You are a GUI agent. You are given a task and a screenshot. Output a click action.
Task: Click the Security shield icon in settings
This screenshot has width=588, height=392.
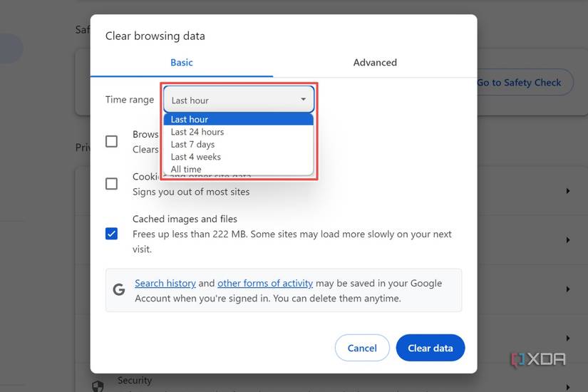[98, 386]
